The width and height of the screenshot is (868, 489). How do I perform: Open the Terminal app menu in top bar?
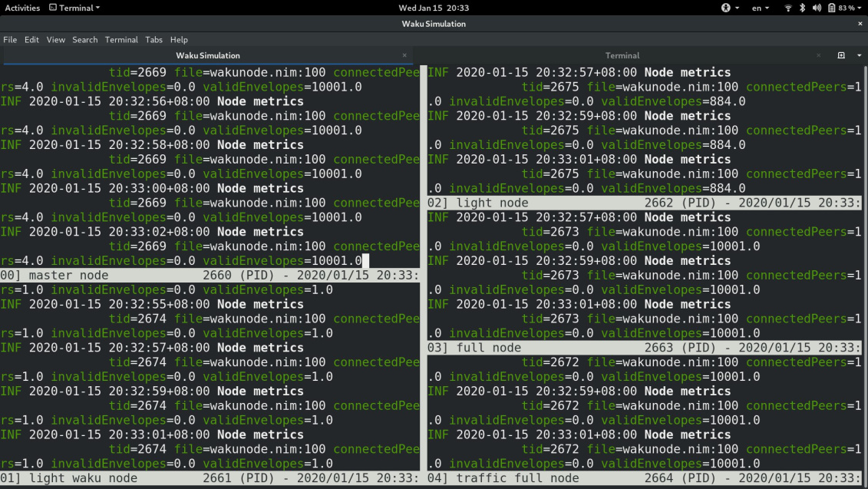pos(74,8)
